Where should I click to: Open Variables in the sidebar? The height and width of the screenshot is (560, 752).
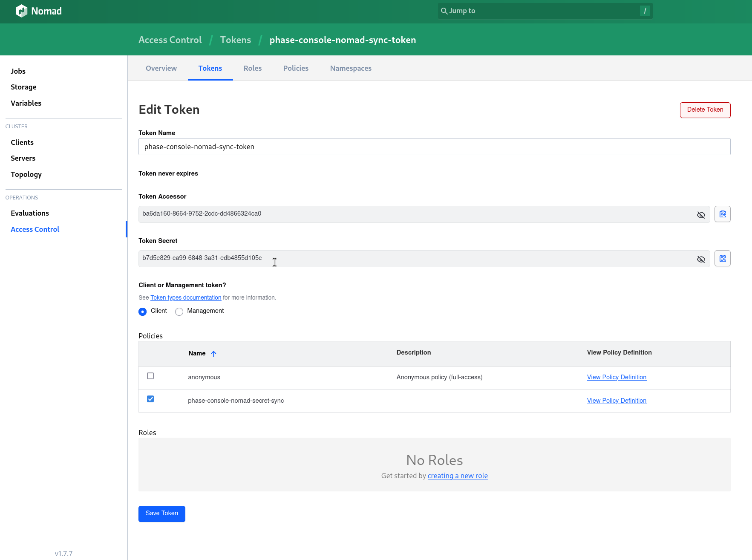(26, 103)
